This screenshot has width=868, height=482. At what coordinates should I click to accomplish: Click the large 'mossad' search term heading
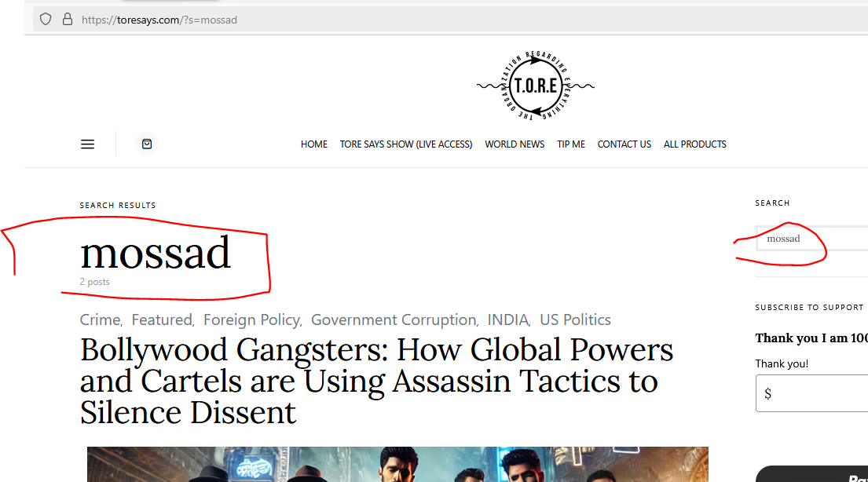tap(155, 253)
